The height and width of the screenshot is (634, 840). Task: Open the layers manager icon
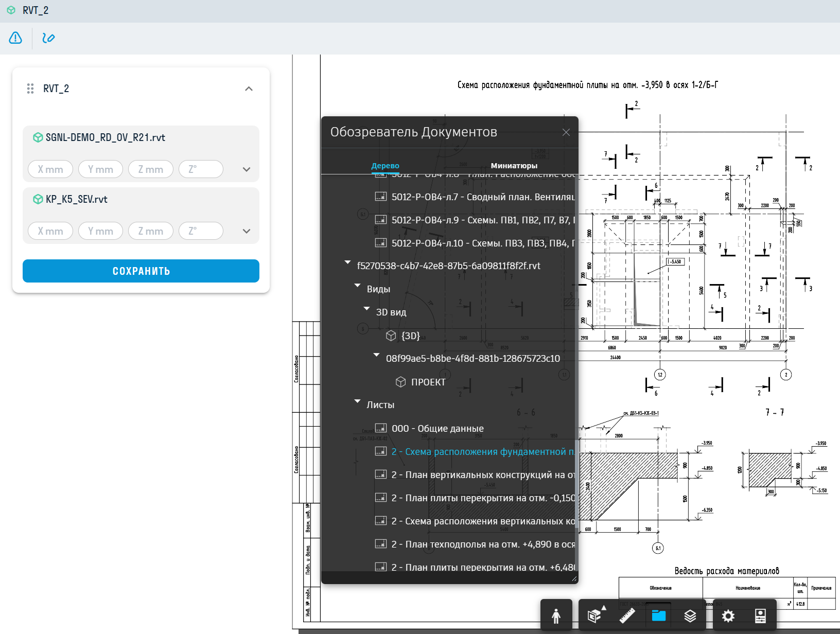pos(690,615)
